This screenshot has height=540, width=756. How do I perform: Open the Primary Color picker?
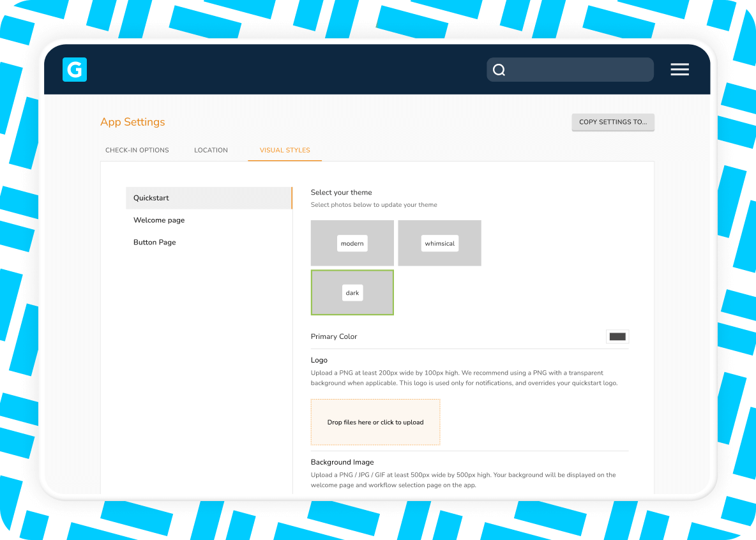point(617,336)
